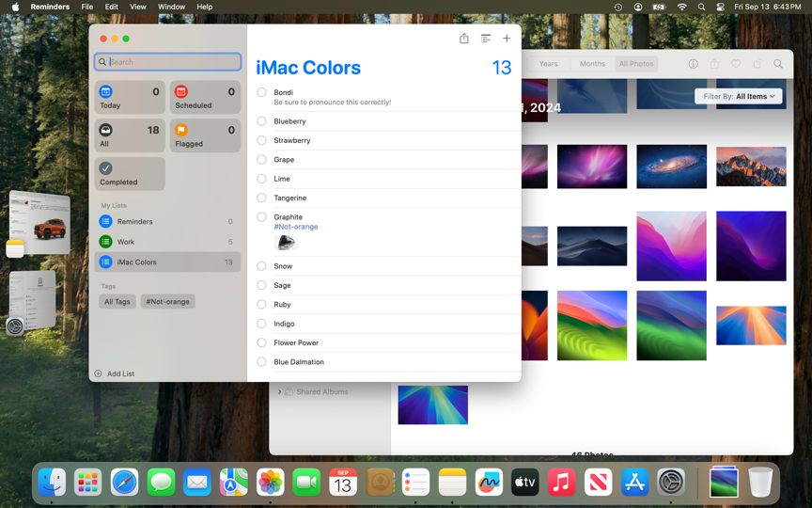Open Maps from the Dock
The height and width of the screenshot is (508, 812).
(x=234, y=482)
